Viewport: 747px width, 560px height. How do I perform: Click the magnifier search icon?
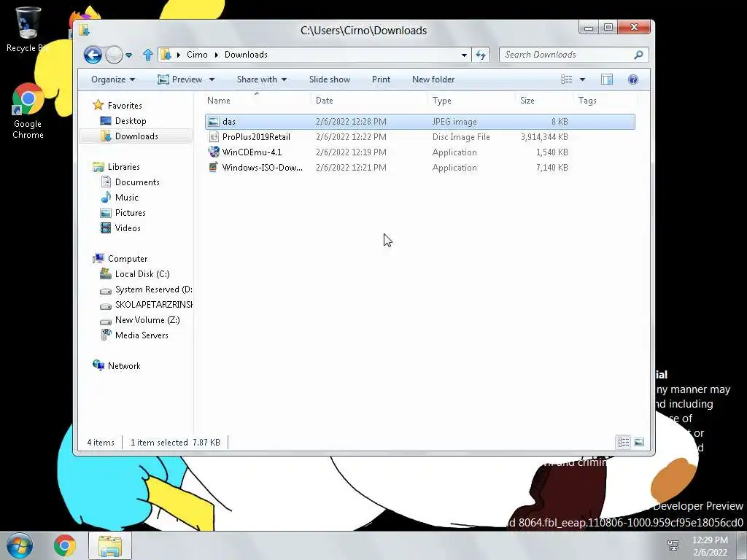point(639,55)
